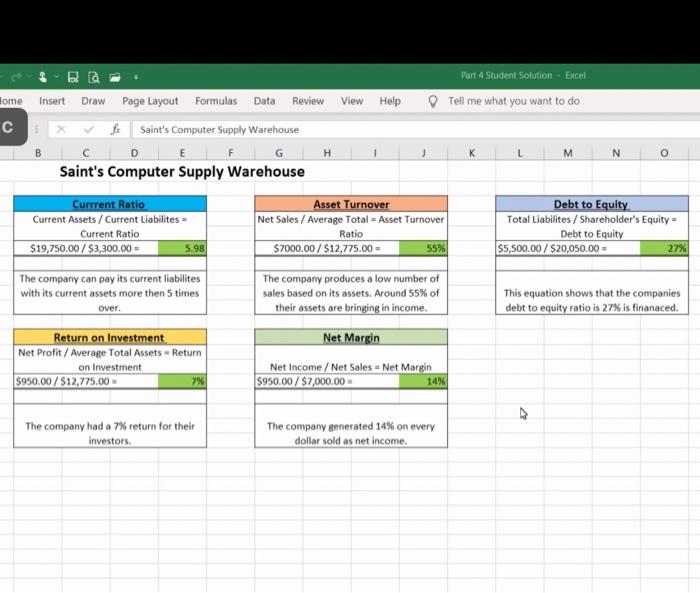
Task: Click the Insert Function fx button
Action: pos(115,129)
